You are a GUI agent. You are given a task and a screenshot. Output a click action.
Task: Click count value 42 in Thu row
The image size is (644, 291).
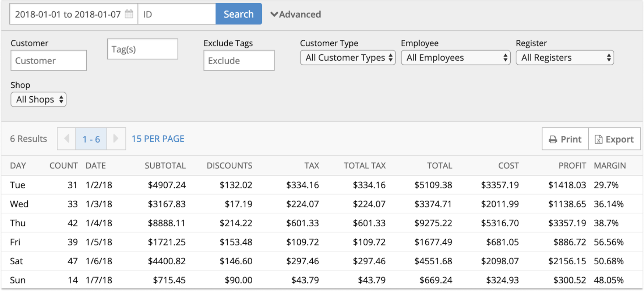[x=73, y=223]
